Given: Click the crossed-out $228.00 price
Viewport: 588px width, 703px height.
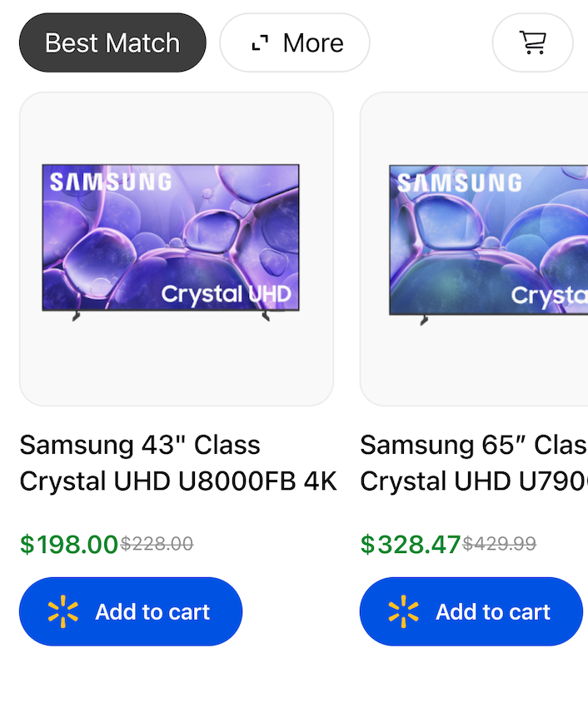Looking at the screenshot, I should tap(157, 545).
